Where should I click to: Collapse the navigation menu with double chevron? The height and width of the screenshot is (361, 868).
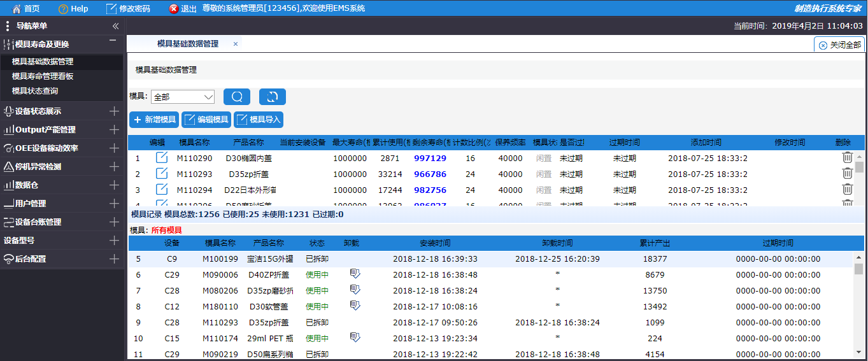pos(115,26)
